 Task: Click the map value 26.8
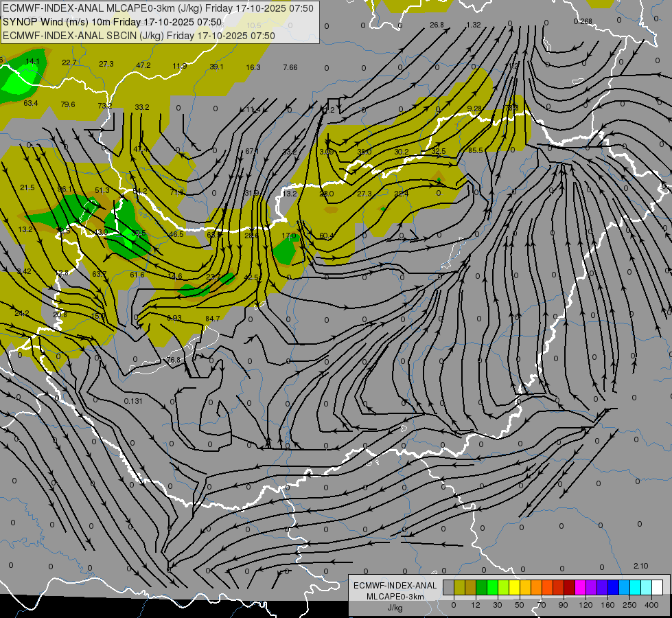[437, 25]
